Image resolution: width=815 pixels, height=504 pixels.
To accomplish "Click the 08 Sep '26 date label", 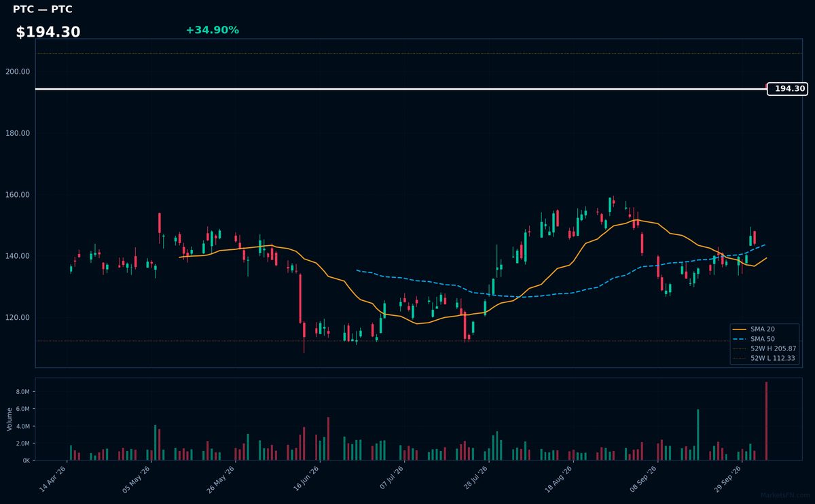I will coord(643,479).
